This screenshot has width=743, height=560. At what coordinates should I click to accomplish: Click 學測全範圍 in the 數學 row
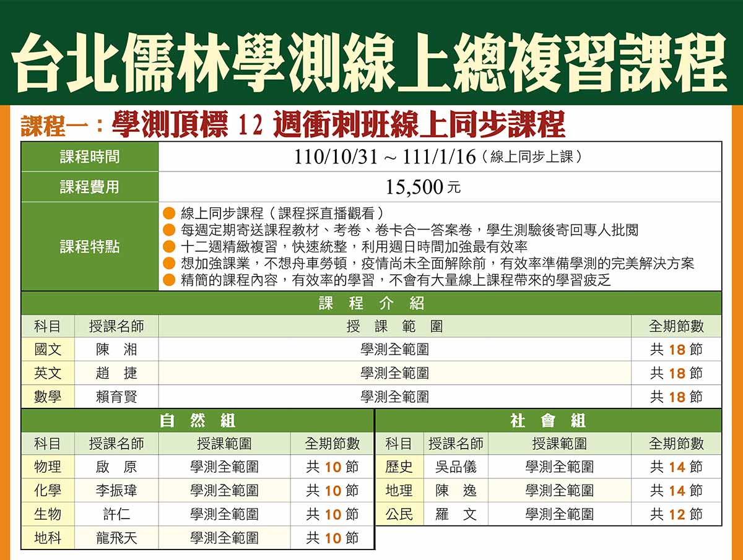395,397
